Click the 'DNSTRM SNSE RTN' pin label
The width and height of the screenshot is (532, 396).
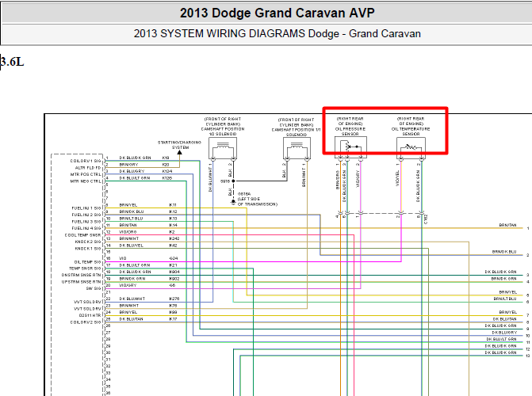click(82, 276)
